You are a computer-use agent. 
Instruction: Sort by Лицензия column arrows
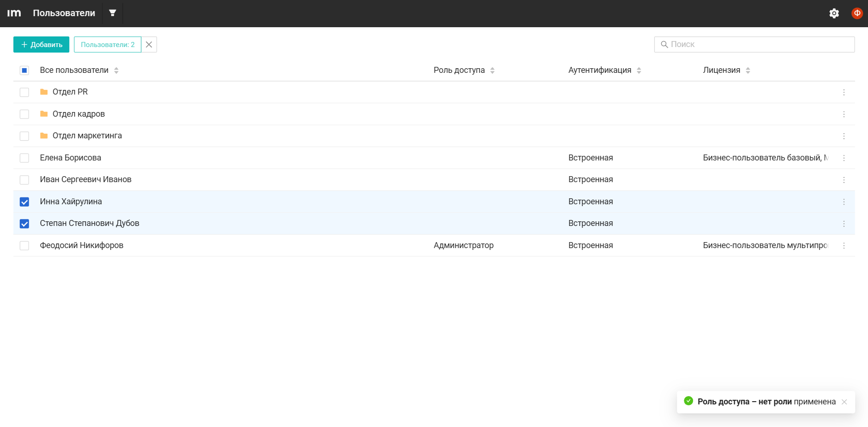click(x=748, y=71)
